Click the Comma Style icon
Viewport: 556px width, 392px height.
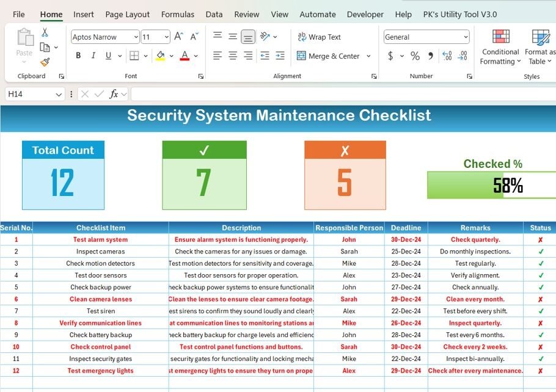tap(430, 56)
